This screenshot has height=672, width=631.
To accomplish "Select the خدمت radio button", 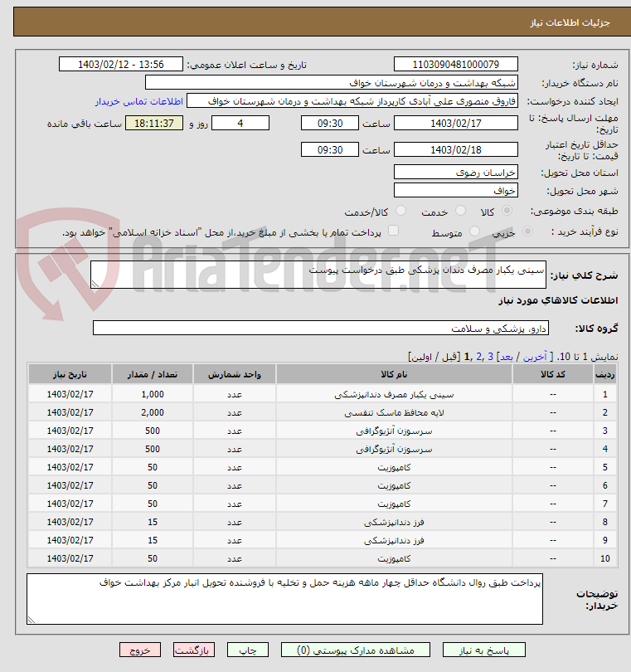I will (x=460, y=211).
